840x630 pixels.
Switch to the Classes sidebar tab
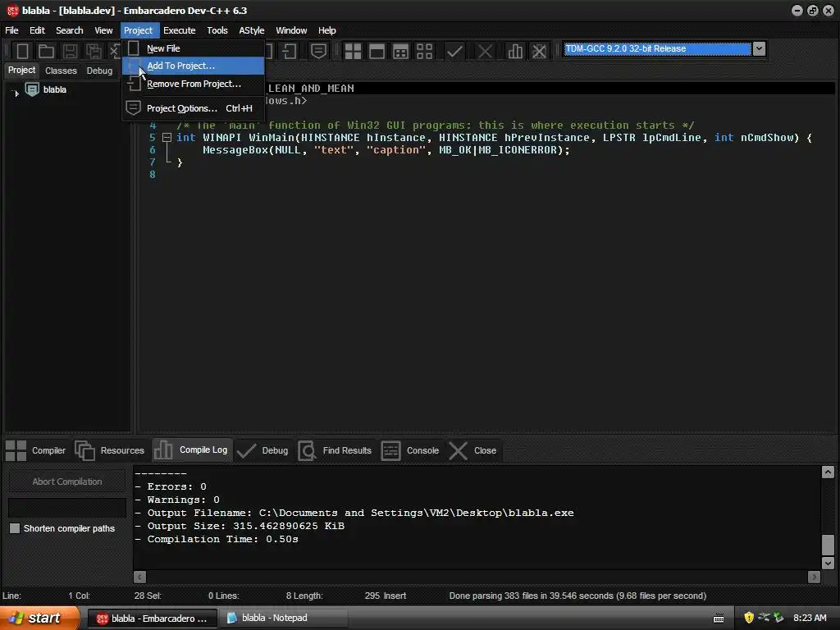(61, 71)
